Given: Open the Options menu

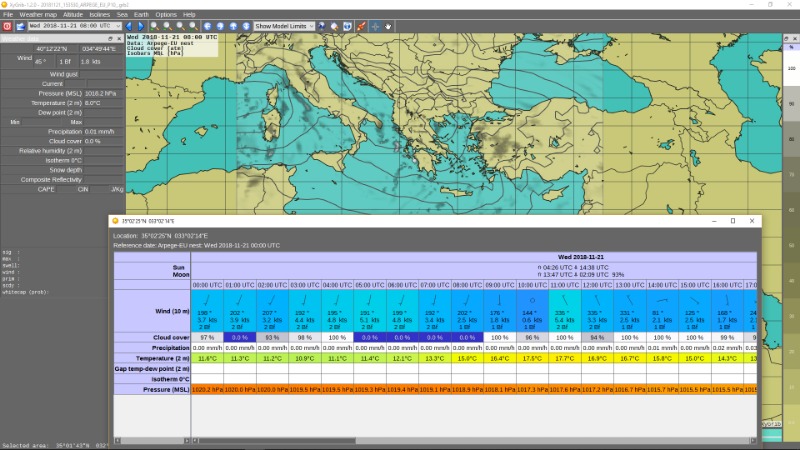Looking at the screenshot, I should click(x=166, y=15).
